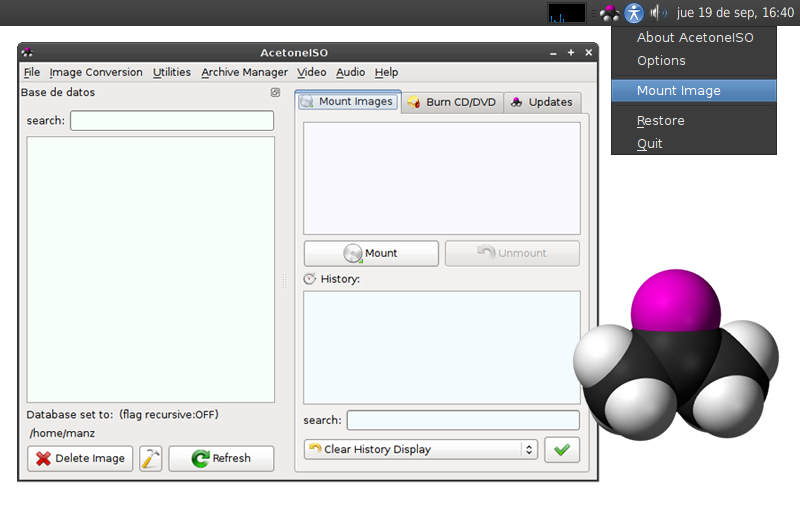
Task: Click the large acetone molecule image
Action: pyautogui.click(x=676, y=355)
